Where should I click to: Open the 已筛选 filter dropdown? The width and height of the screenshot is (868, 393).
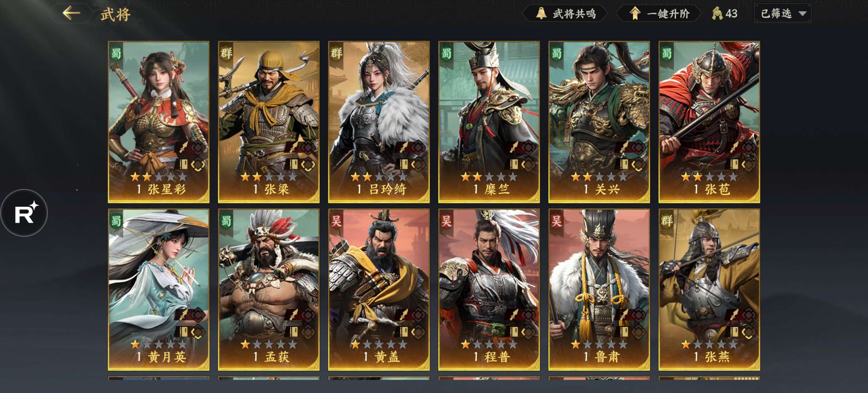pyautogui.click(x=783, y=13)
